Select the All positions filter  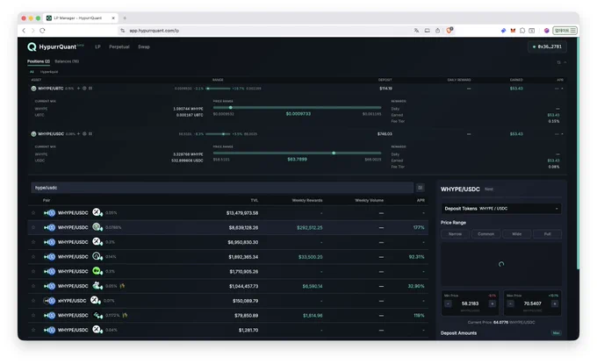[x=32, y=72]
